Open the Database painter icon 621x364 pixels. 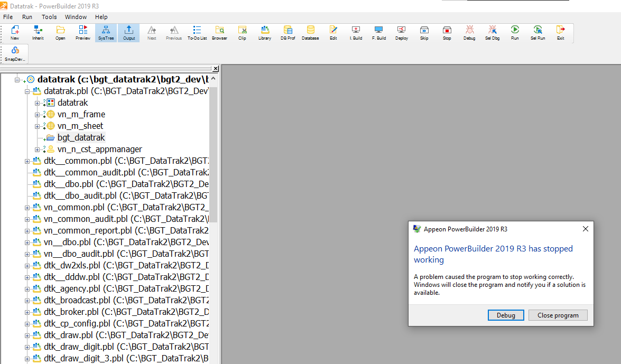pos(310,33)
